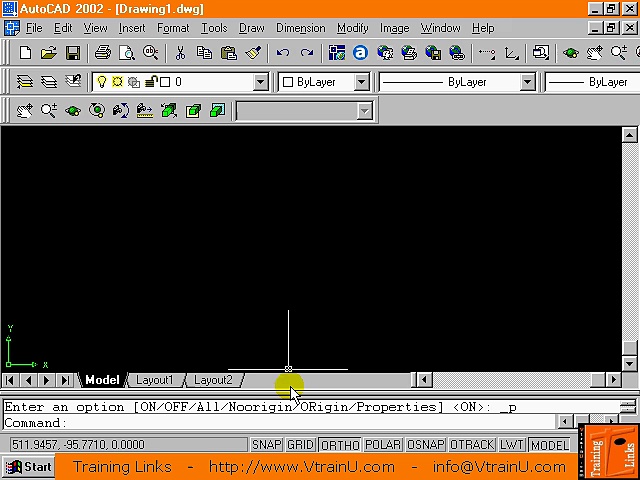
Task: Open the AutoCAD Today window icon
Action: [x=337, y=53]
